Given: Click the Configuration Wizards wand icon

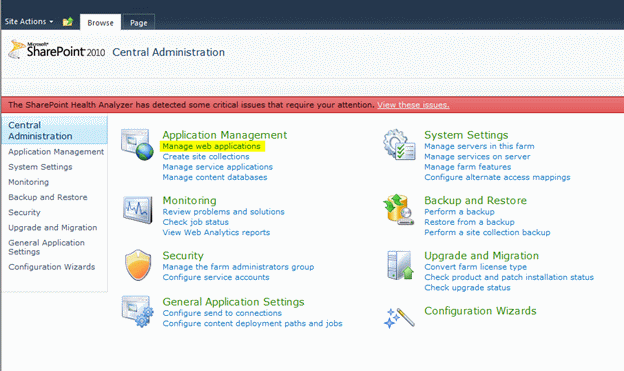Looking at the screenshot, I should [x=399, y=317].
